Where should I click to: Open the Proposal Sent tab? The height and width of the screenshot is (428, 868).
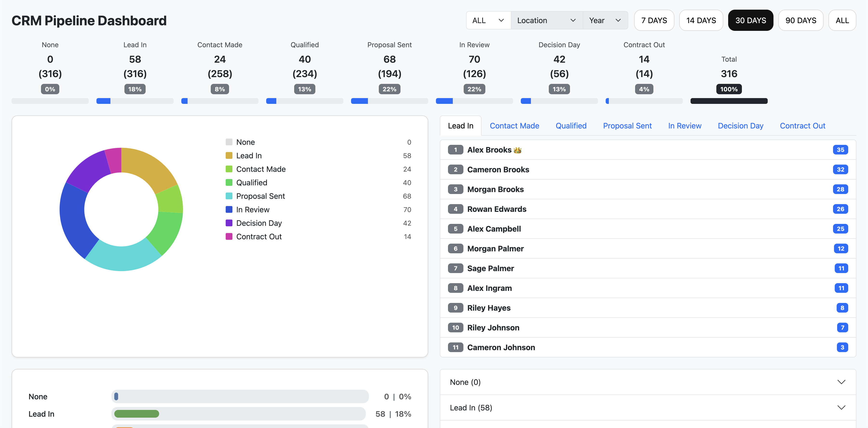click(627, 126)
